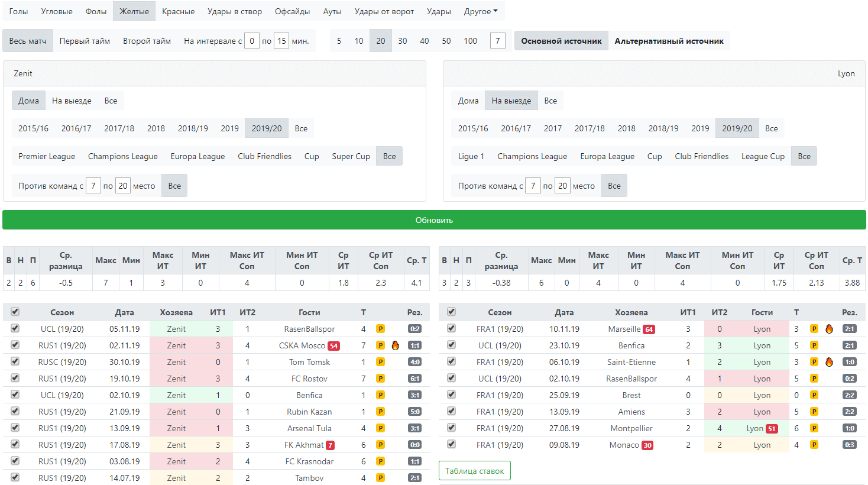Switch to Голы statistics tab

[x=18, y=11]
